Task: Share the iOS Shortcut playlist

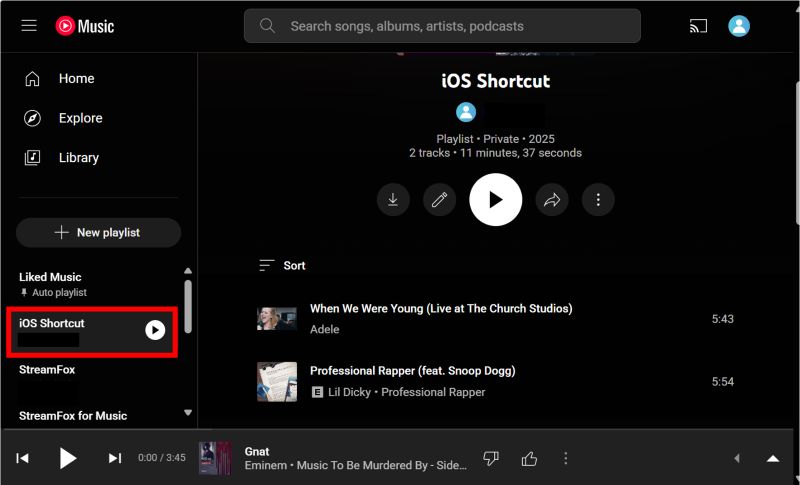Action: click(552, 200)
